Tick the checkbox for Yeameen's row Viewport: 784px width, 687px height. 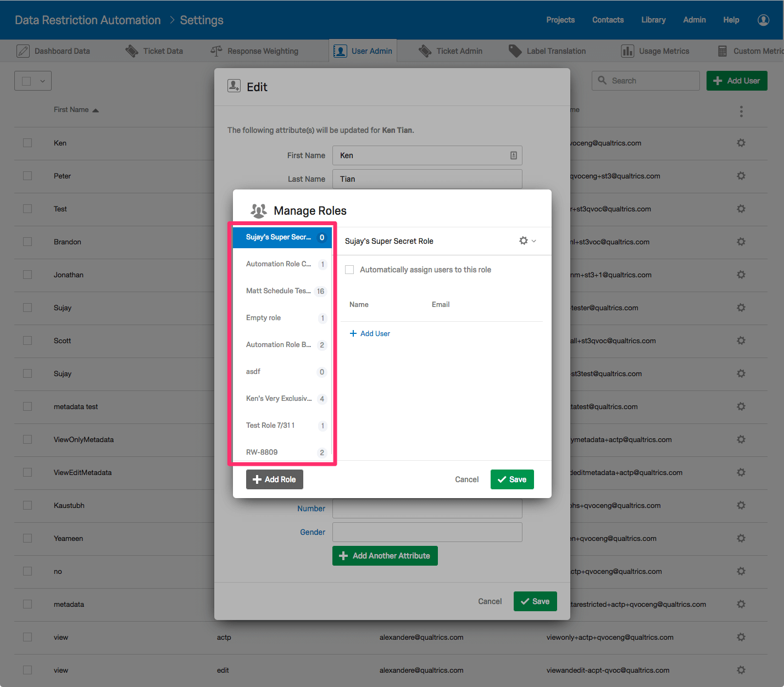(27, 538)
